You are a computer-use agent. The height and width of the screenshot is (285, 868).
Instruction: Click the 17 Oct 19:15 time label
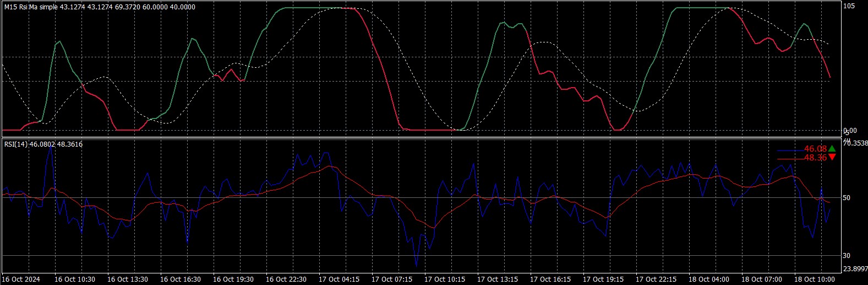(603, 279)
